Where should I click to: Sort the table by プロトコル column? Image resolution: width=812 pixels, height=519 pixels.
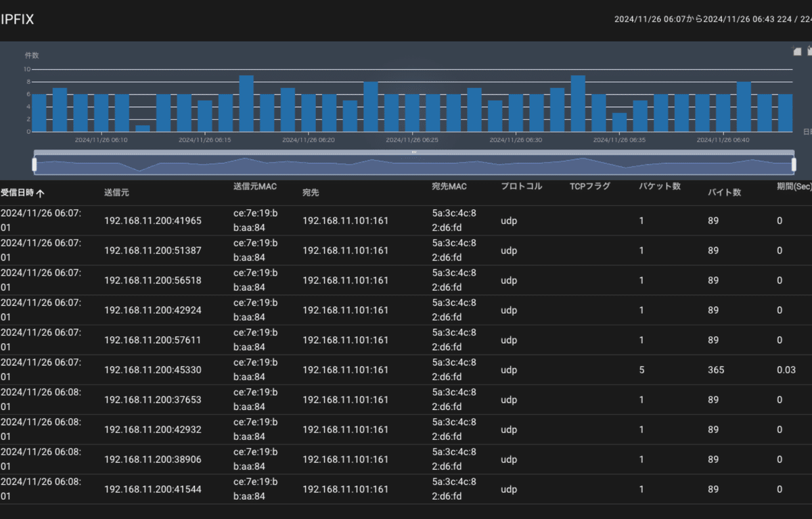pyautogui.click(x=522, y=186)
